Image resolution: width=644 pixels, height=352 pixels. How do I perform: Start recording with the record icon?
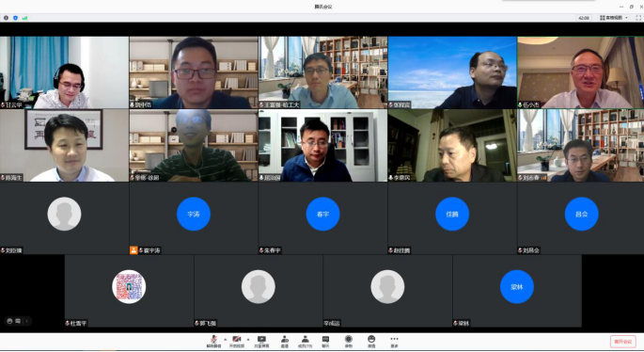(348, 341)
